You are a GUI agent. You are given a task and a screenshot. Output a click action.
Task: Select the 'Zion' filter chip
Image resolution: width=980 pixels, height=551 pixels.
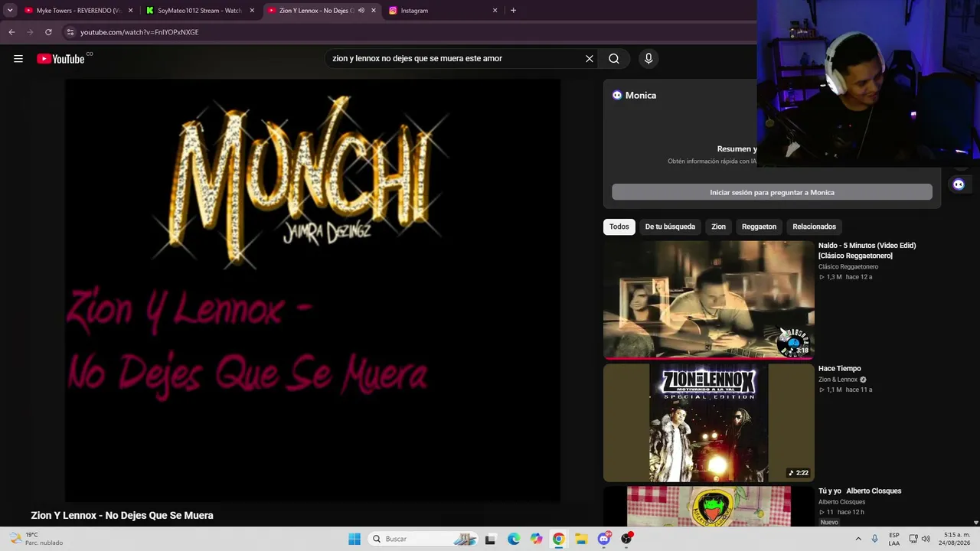pos(718,227)
